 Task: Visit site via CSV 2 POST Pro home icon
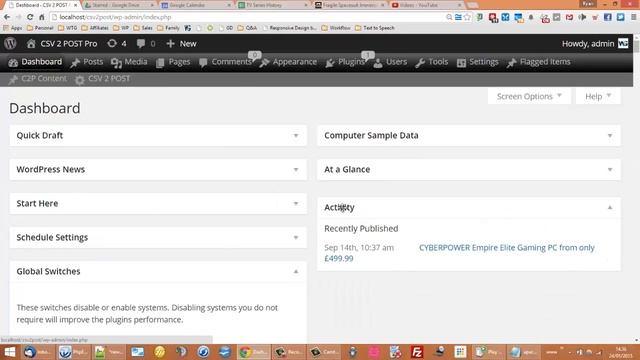[31, 43]
